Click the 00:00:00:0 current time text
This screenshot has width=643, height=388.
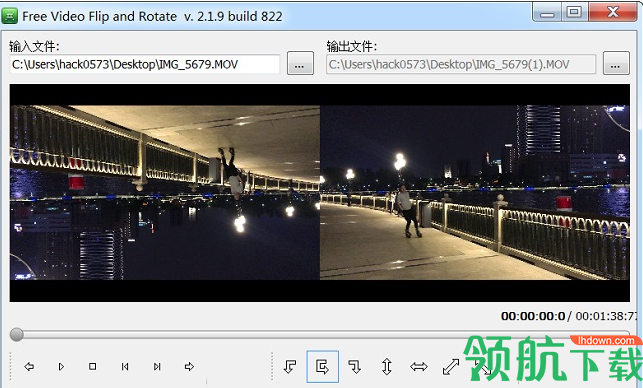tap(533, 316)
